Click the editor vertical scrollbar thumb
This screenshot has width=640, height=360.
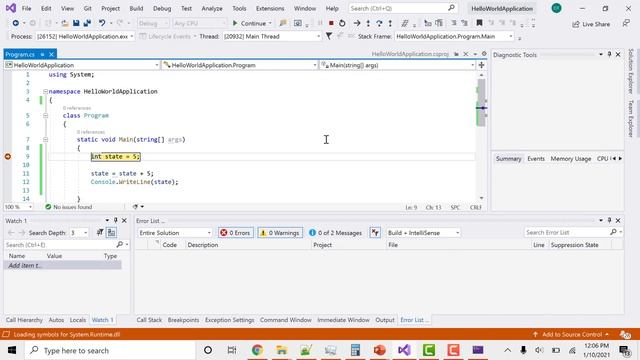(x=482, y=102)
